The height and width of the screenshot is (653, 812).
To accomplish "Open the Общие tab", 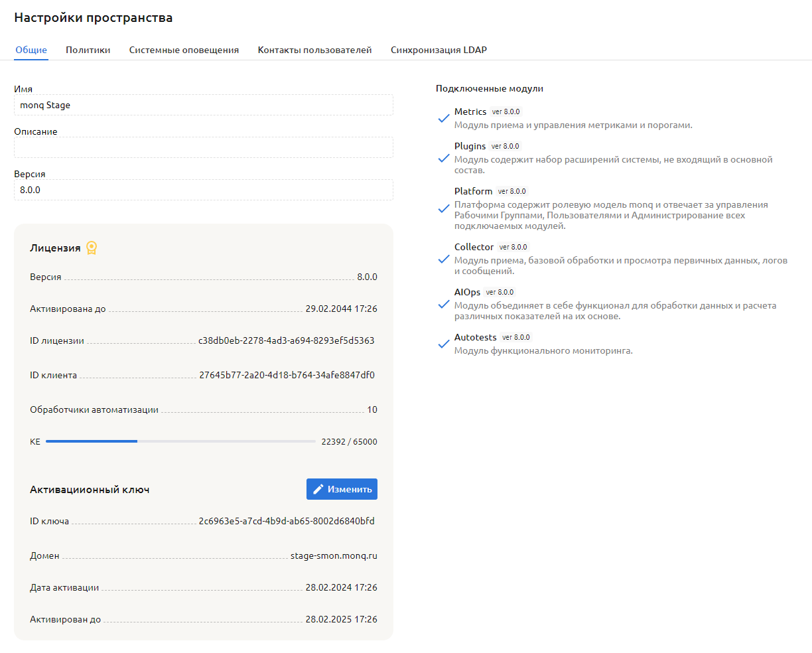I will pyautogui.click(x=31, y=50).
